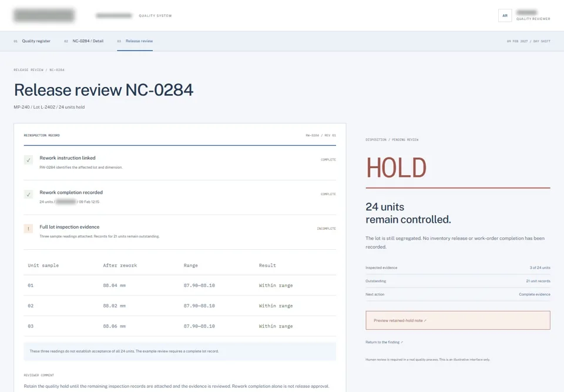Click the Unit sample column header
The height and width of the screenshot is (392, 564).
(x=43, y=266)
